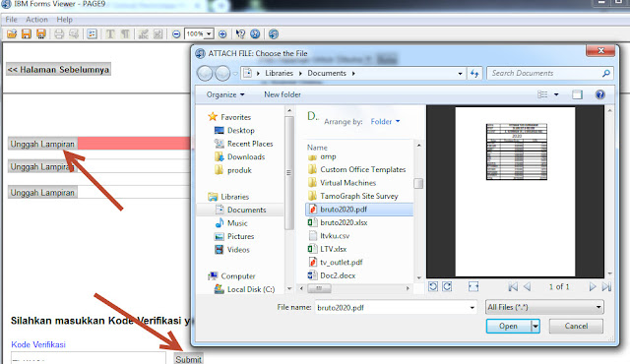Select Videos library in navigation pane
The height and width of the screenshot is (364, 630).
click(238, 250)
